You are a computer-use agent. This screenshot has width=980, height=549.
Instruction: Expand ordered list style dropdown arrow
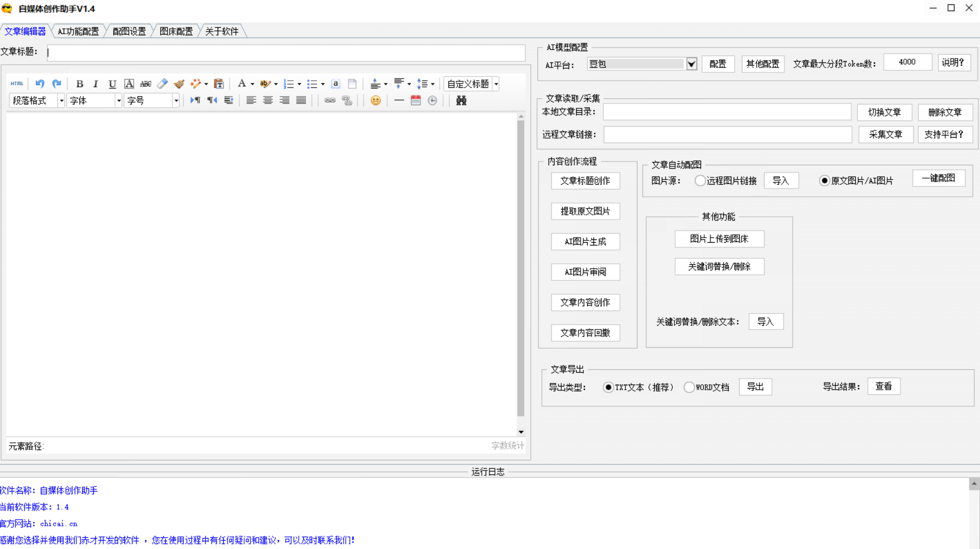[299, 84]
